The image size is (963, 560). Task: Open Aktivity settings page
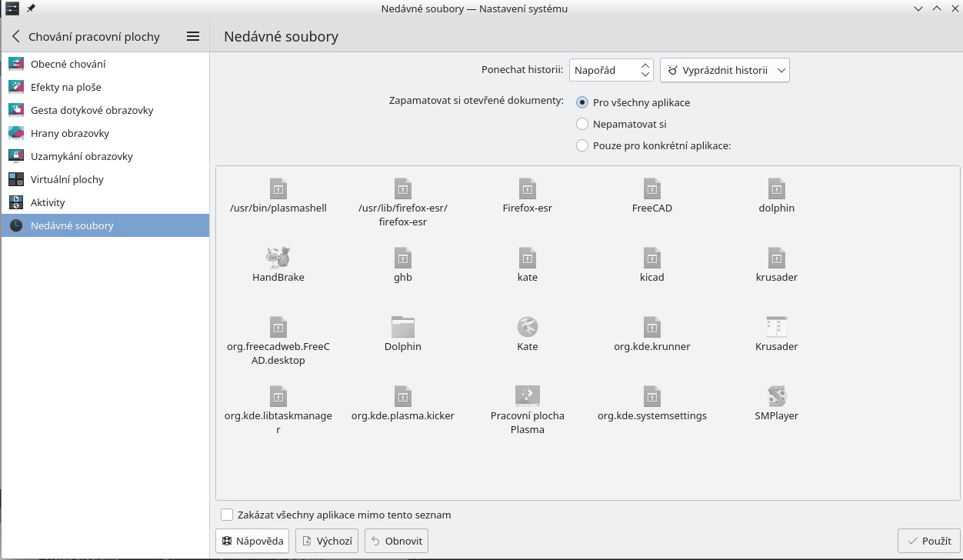click(105, 202)
